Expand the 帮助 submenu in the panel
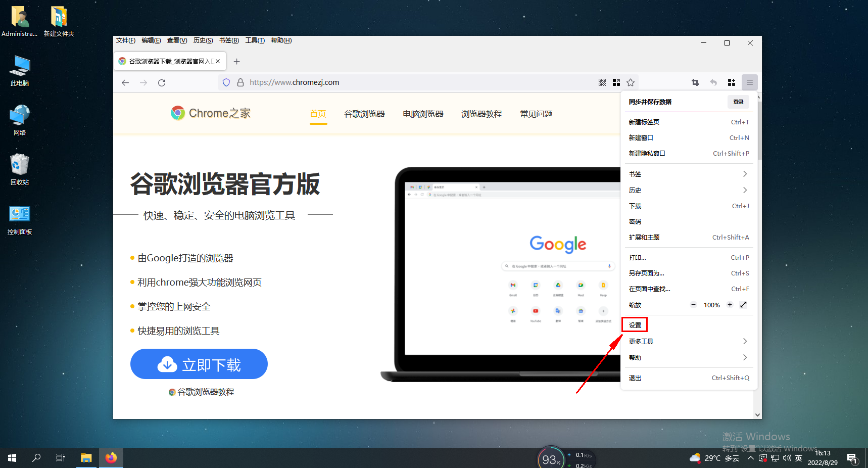Screen dimensions: 868x468 tap(689, 357)
